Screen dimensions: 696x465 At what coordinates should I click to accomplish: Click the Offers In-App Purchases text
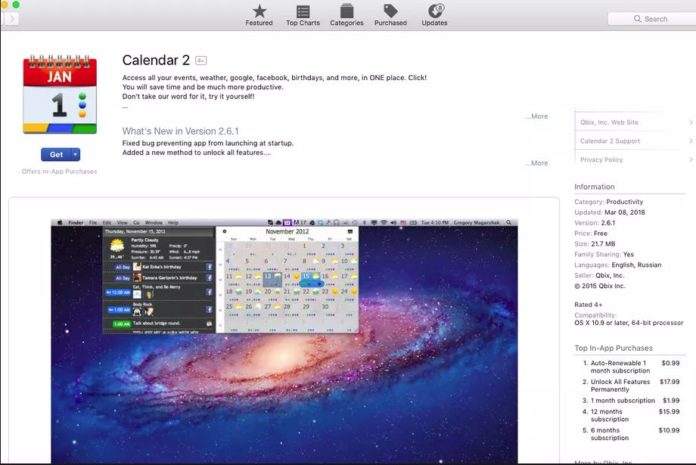59,172
